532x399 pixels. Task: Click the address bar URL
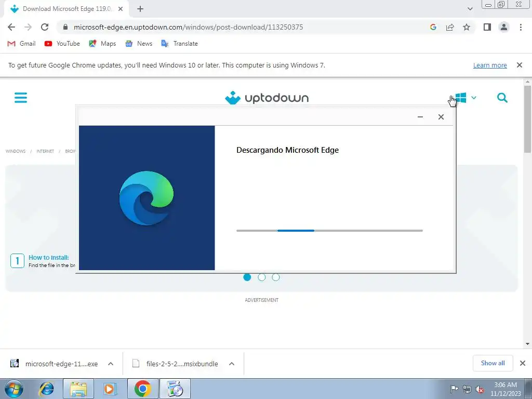[188, 27]
